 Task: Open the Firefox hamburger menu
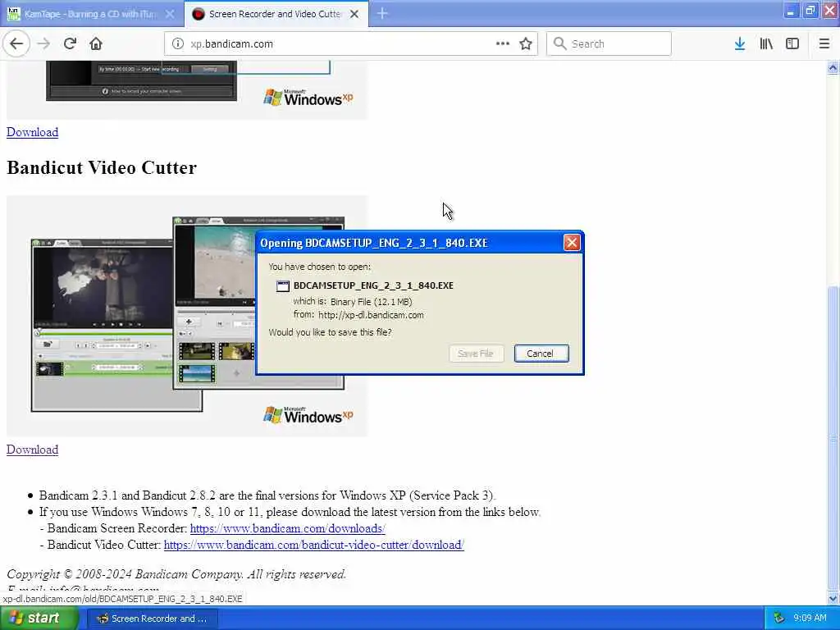[824, 43]
